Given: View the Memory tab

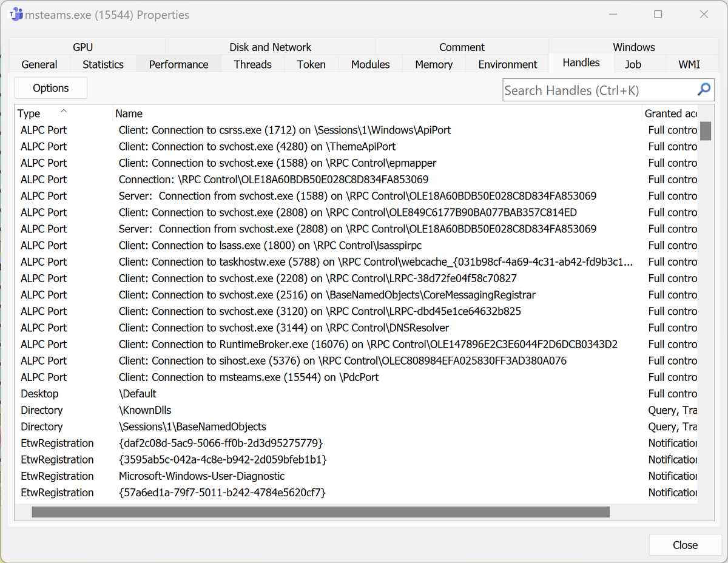Looking at the screenshot, I should click(x=434, y=64).
